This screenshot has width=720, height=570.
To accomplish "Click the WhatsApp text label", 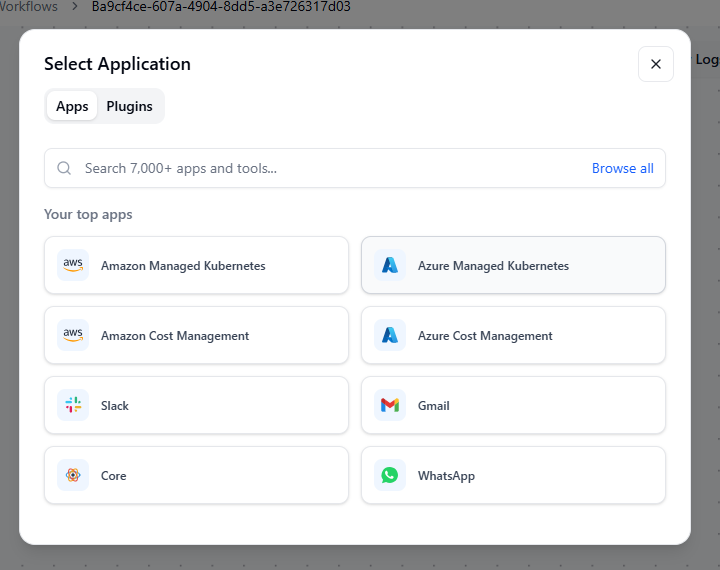I will (x=446, y=476).
